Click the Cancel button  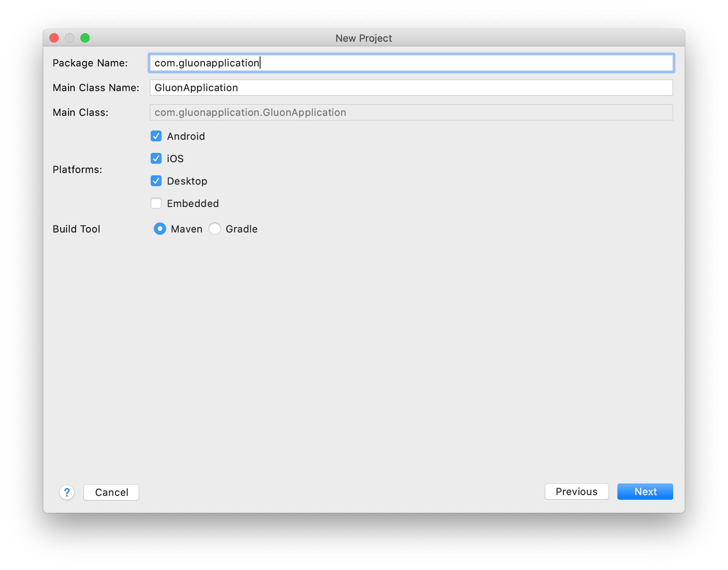(x=111, y=492)
